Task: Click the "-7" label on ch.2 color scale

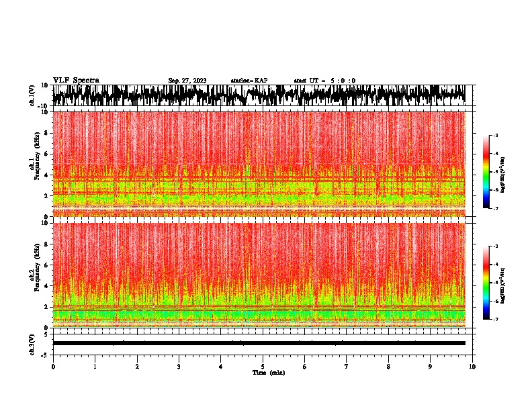Action: click(495, 319)
